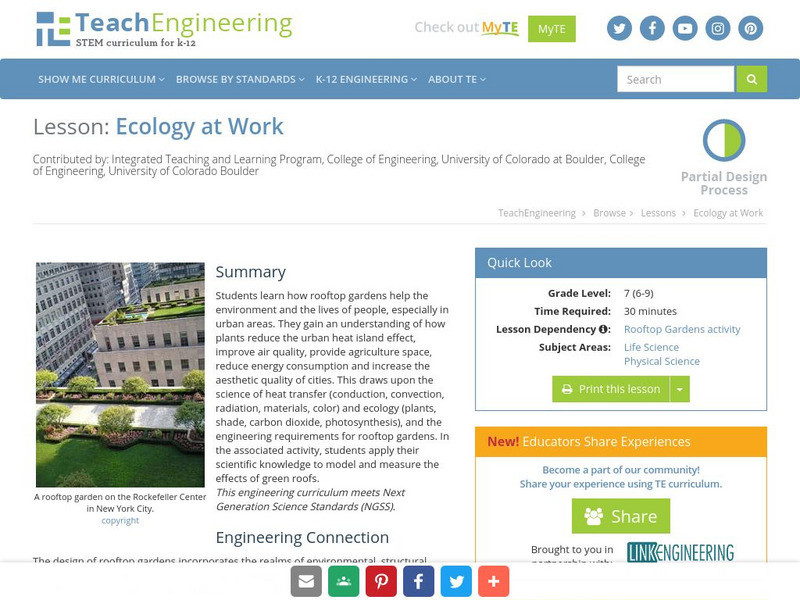
Task: Open the header Facebook page icon
Action: click(652, 28)
